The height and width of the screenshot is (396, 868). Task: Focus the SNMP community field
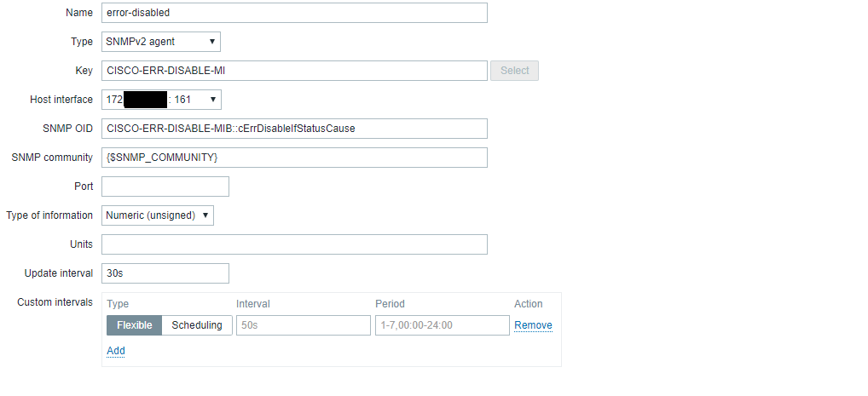click(294, 158)
